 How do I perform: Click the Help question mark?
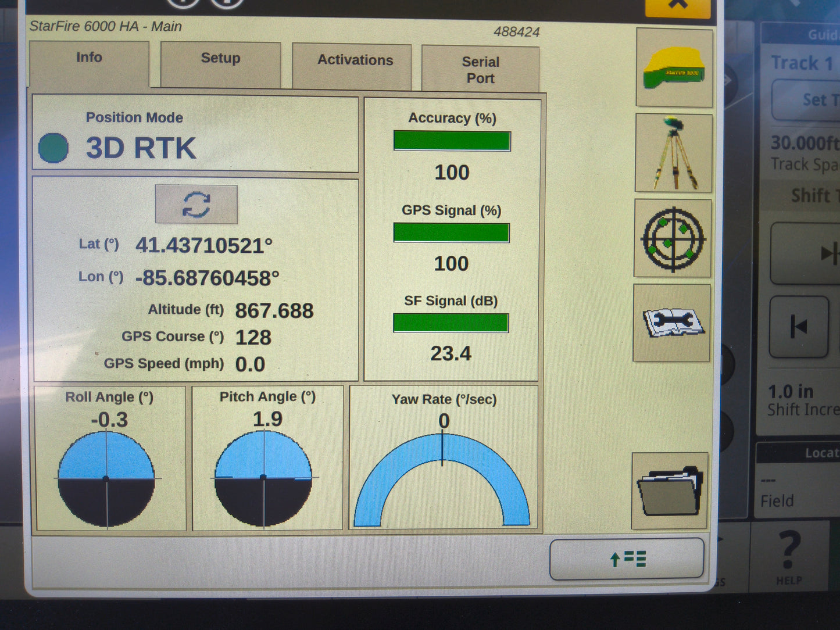[x=789, y=556]
